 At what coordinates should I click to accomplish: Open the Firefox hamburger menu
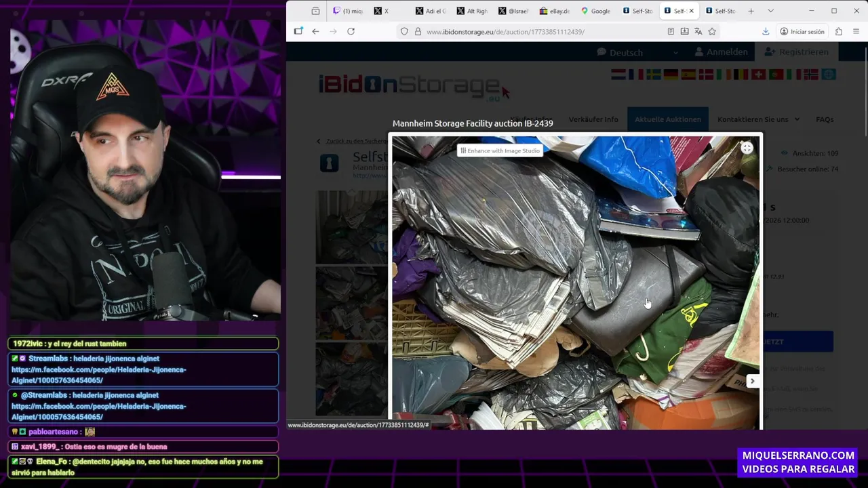click(x=856, y=31)
